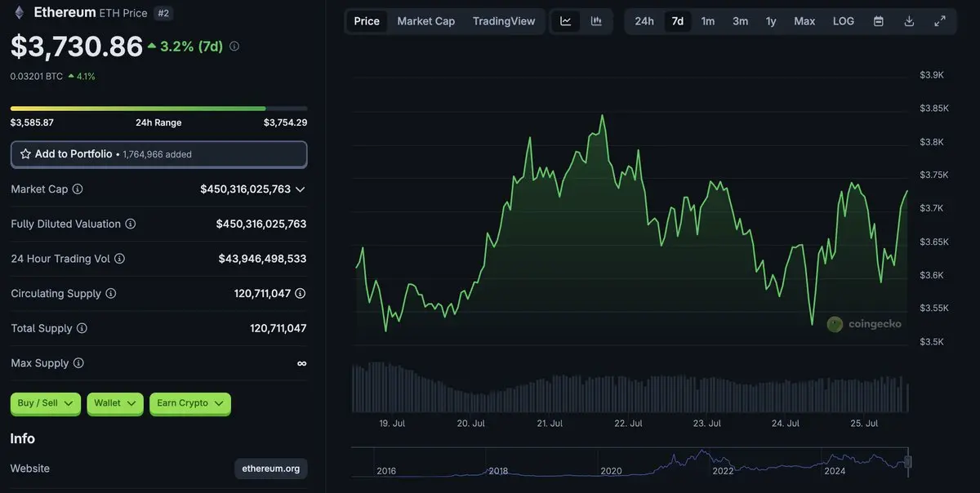Click 2022 on the mini timeline navigator

tap(723, 471)
